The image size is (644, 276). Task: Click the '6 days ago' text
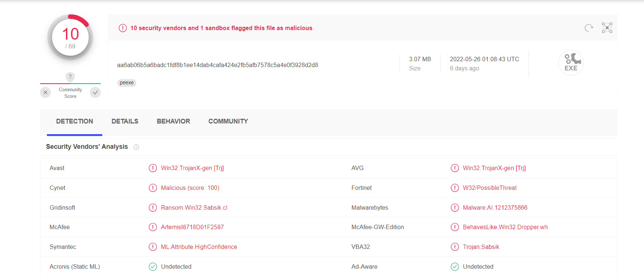click(464, 69)
